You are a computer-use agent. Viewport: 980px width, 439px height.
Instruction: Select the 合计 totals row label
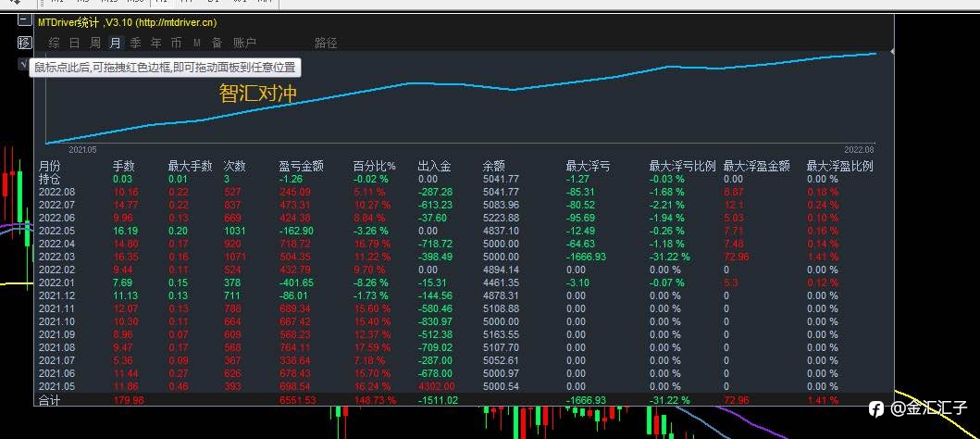point(50,400)
